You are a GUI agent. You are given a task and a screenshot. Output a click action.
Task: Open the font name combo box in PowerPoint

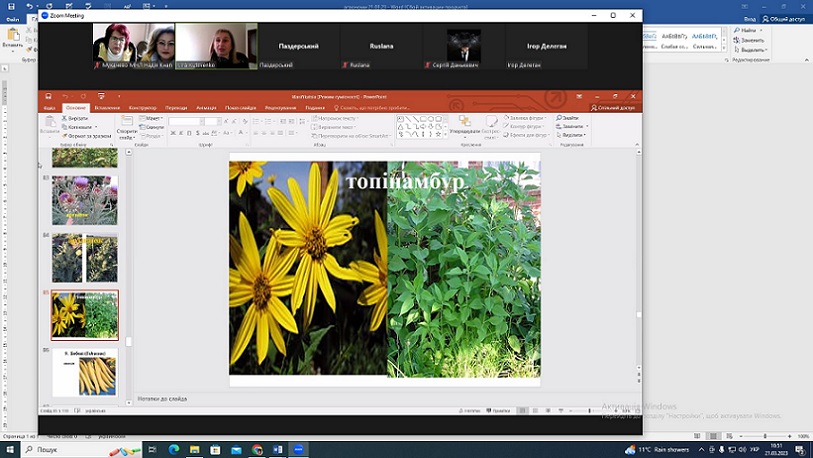184,121
